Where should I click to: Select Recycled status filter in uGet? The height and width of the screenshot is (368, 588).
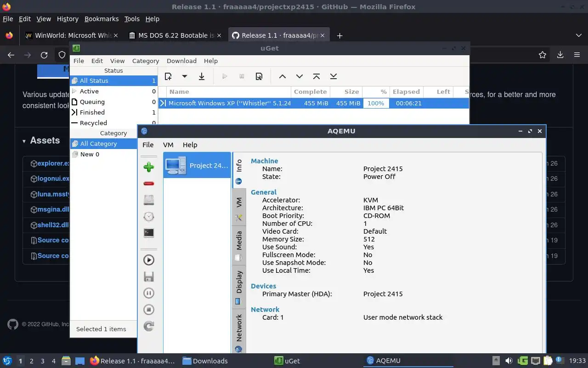pyautogui.click(x=113, y=123)
